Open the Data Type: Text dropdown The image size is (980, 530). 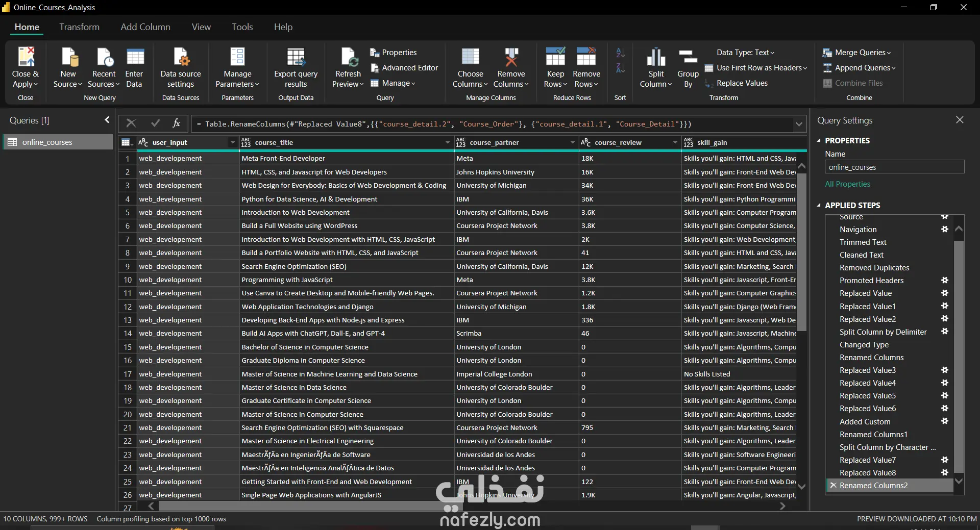(x=745, y=53)
